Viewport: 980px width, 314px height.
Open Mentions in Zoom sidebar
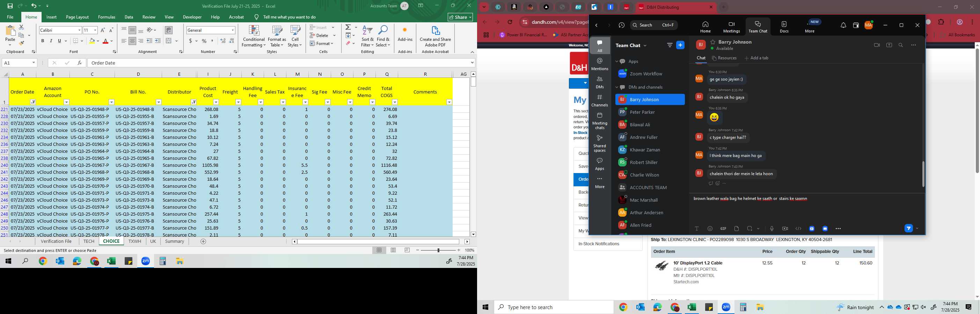pyautogui.click(x=600, y=64)
